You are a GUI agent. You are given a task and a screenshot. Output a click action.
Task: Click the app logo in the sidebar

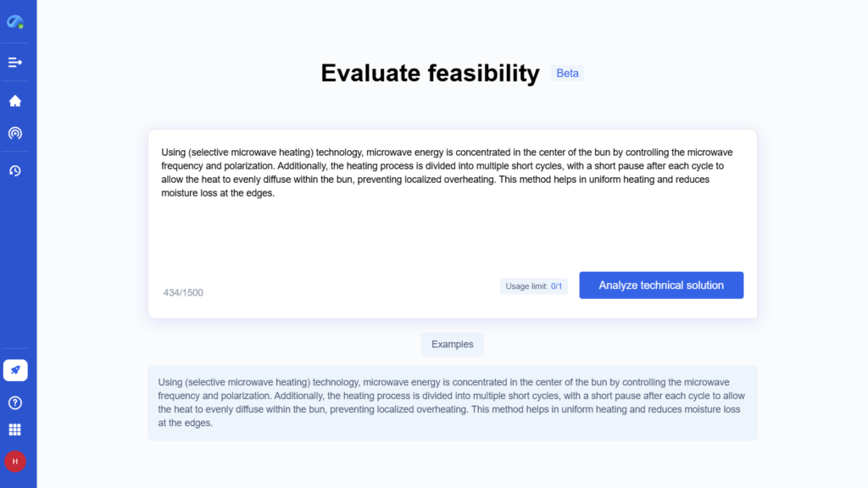15,21
